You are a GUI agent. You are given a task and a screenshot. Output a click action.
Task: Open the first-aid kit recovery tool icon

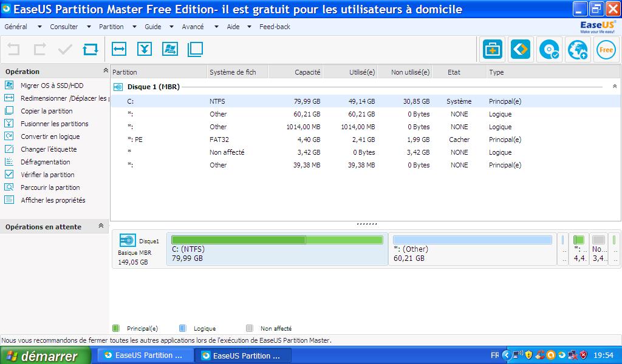[x=493, y=50]
